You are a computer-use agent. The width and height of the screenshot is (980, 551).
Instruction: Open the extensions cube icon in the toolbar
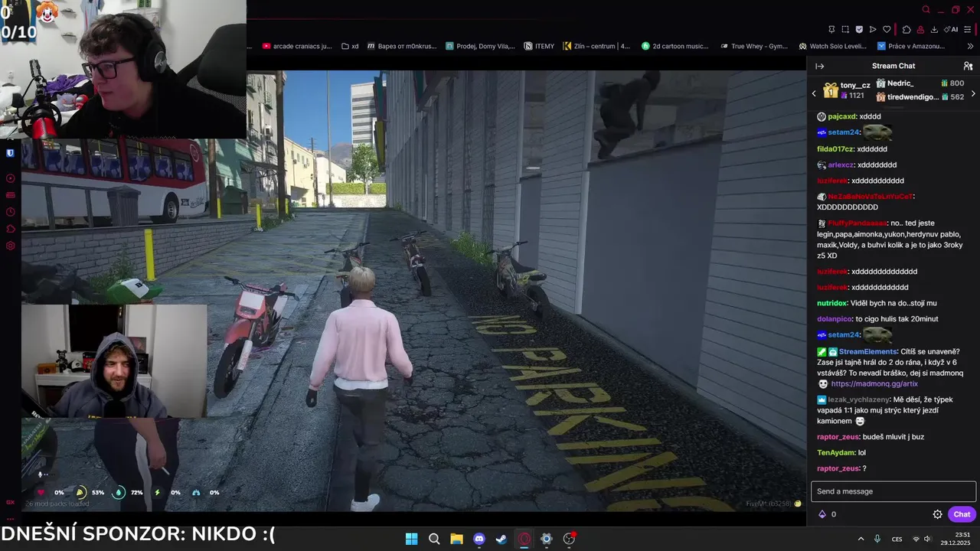click(906, 29)
